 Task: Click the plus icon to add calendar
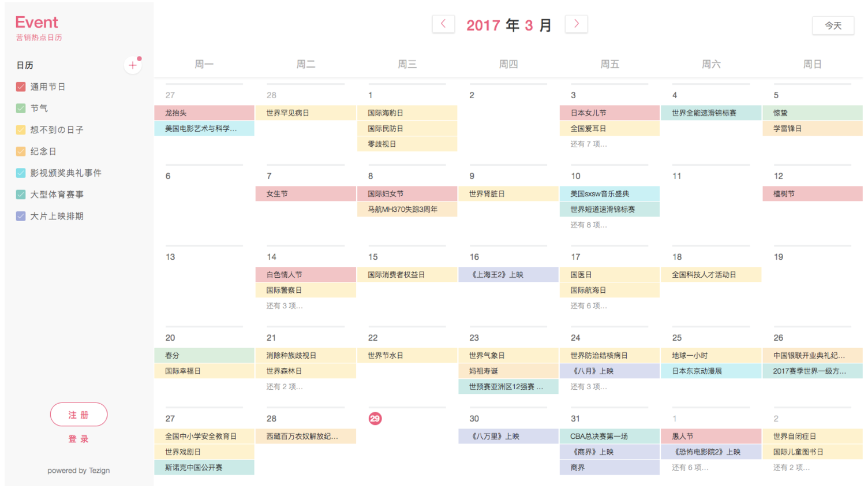[133, 65]
